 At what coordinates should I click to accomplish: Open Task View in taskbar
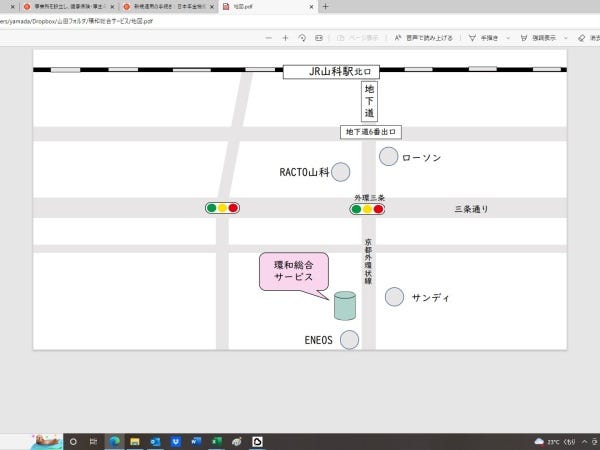(93, 442)
